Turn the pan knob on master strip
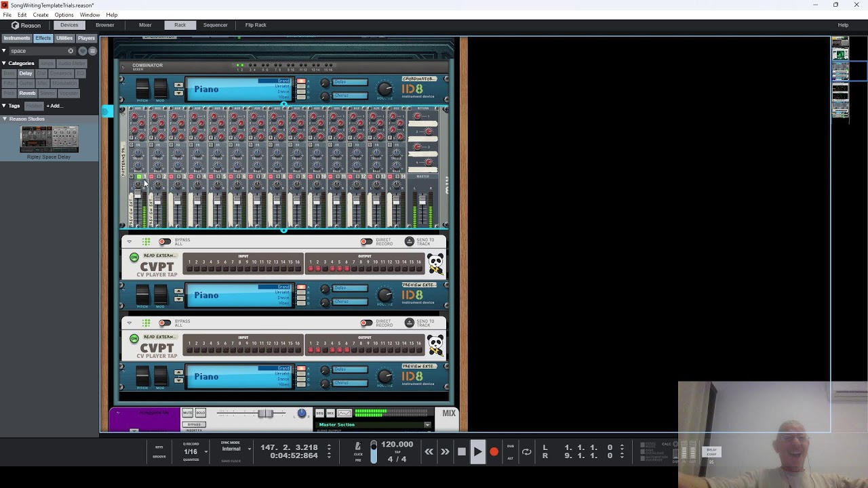The height and width of the screenshot is (488, 868). click(x=302, y=413)
